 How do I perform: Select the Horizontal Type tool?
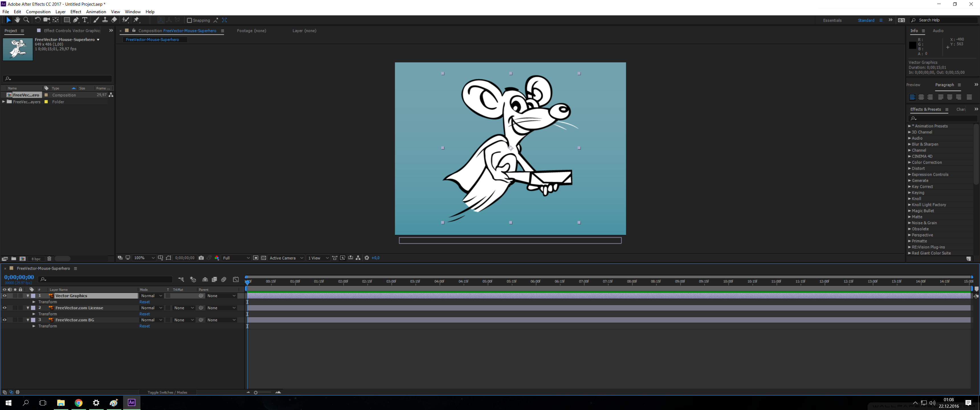[84, 20]
